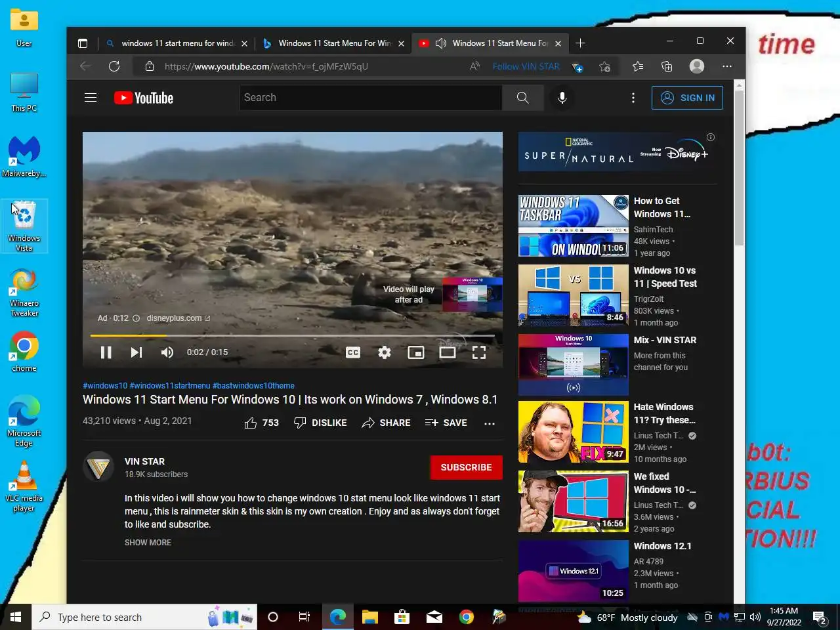
Task: Like the video with thumbs up
Action: (261, 423)
